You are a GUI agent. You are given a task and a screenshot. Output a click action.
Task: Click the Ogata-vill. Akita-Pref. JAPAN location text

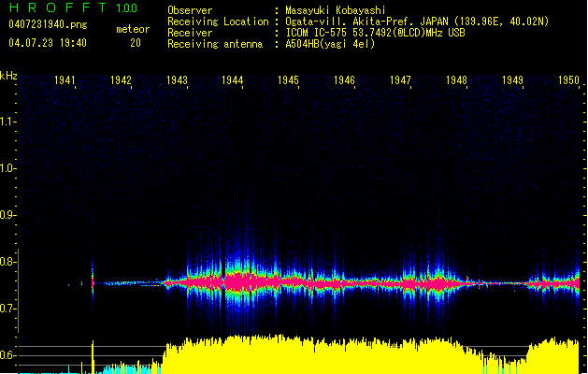417,22
